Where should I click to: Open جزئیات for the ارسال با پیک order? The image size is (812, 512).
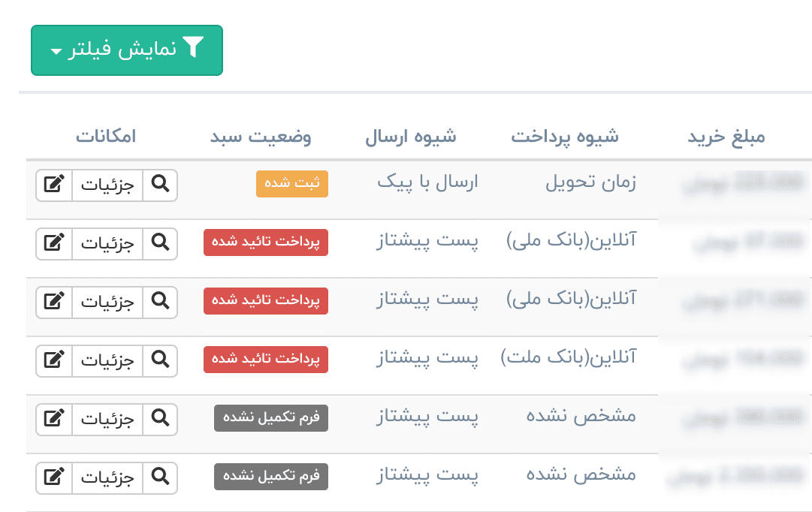click(x=107, y=185)
